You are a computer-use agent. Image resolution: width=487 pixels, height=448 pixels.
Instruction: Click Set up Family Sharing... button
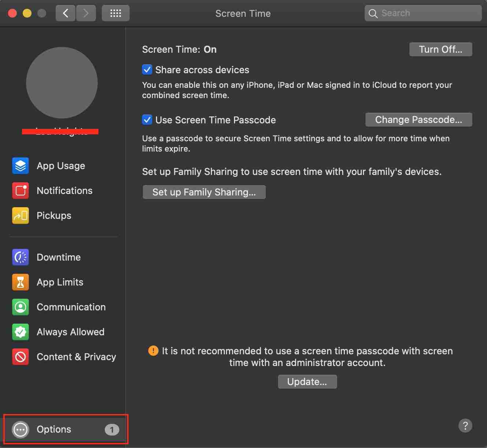tap(204, 192)
